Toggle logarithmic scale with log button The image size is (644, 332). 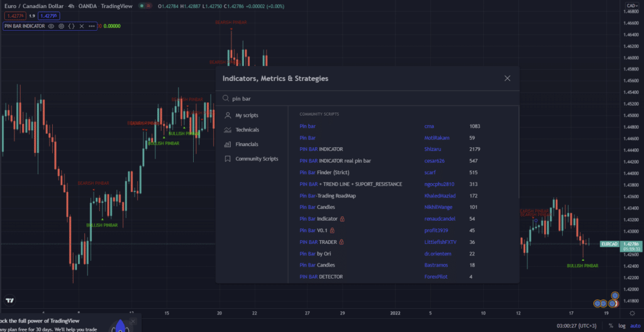click(621, 326)
